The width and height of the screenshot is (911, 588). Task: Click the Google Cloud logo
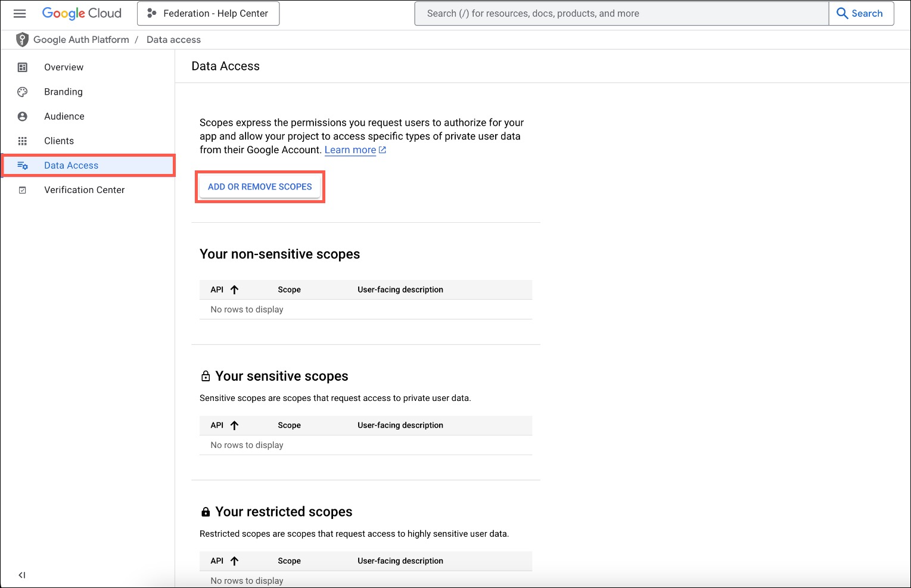82,13
